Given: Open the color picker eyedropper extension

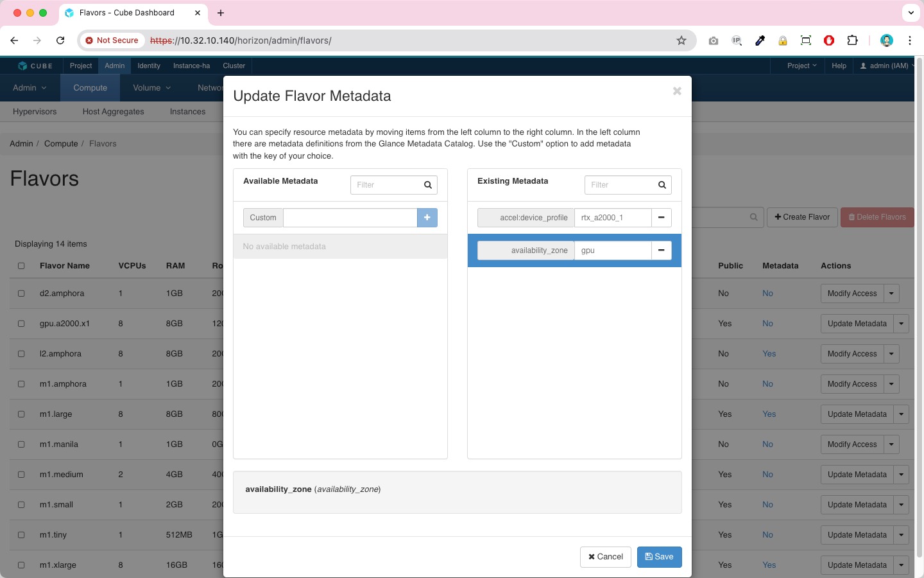Looking at the screenshot, I should click(760, 40).
